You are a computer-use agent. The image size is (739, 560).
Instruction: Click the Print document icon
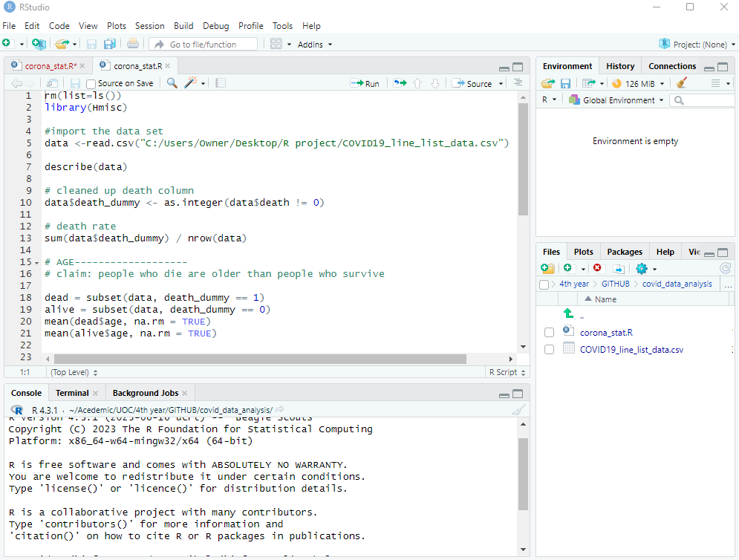133,44
